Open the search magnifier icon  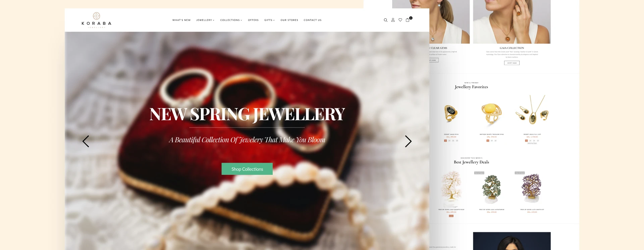pyautogui.click(x=386, y=20)
